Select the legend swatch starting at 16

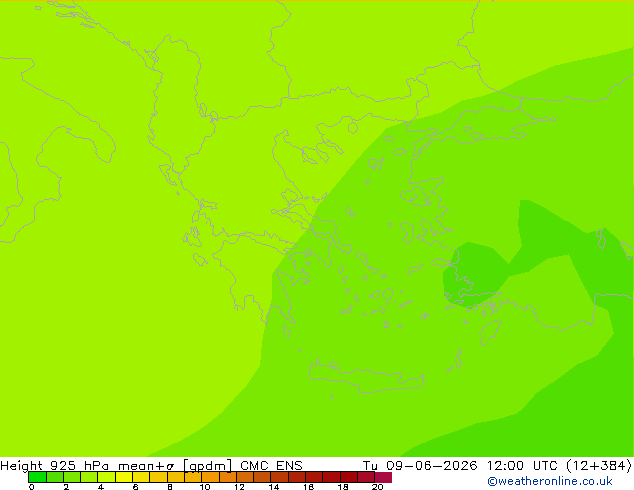314,477
